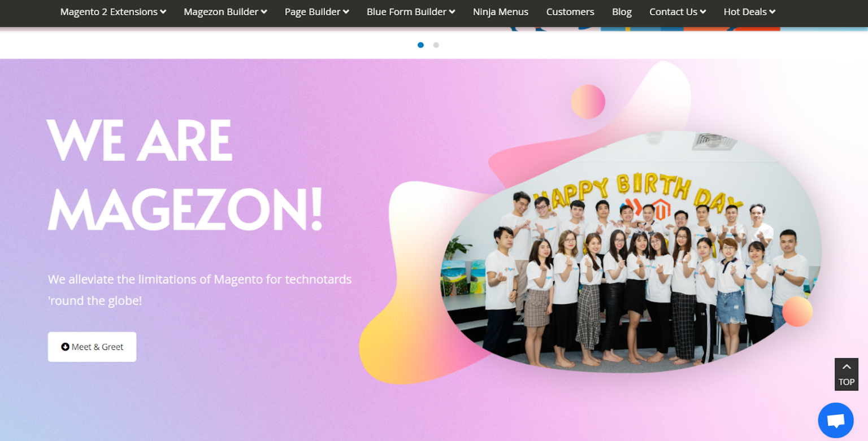Expand the Page Builder dropdown
This screenshot has height=441, width=868.
316,11
